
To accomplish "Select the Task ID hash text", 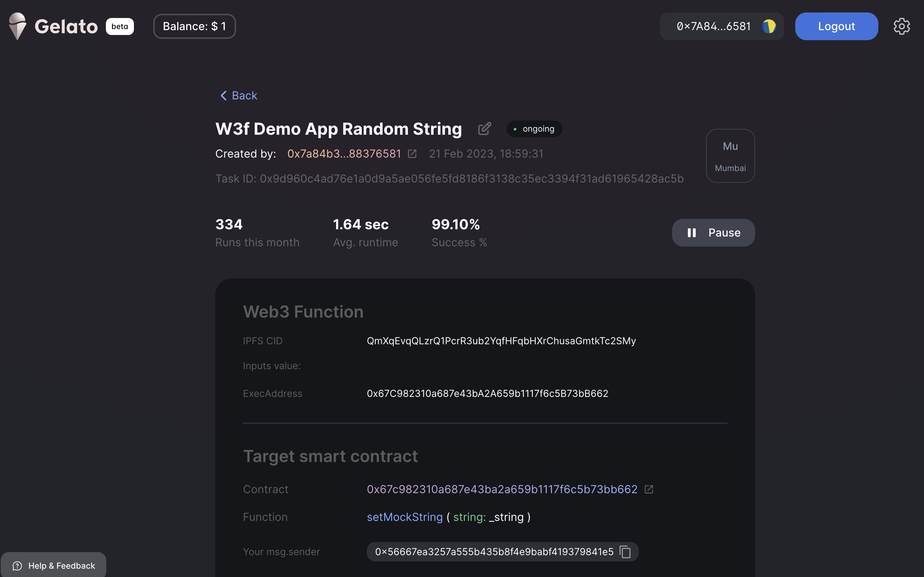I will pyautogui.click(x=471, y=179).
